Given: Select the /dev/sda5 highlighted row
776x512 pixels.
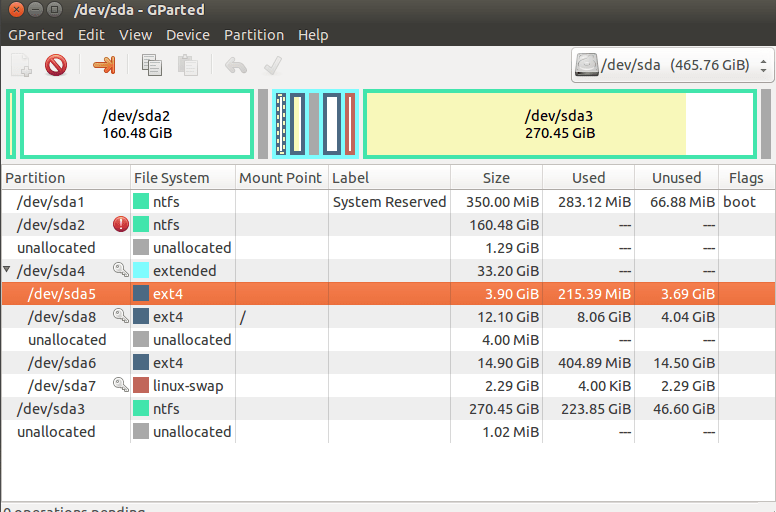Looking at the screenshot, I should (388, 293).
